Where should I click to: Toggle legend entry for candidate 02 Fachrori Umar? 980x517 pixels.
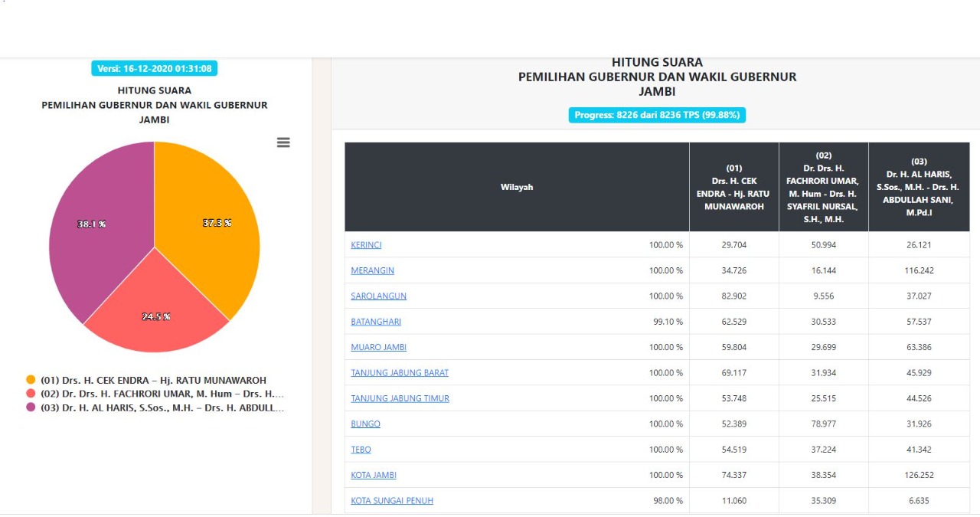click(x=161, y=394)
